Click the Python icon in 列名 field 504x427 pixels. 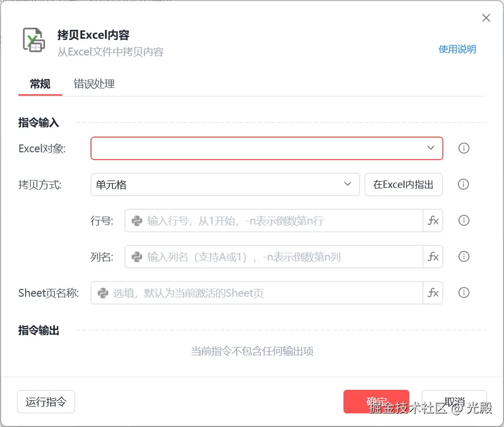point(137,257)
